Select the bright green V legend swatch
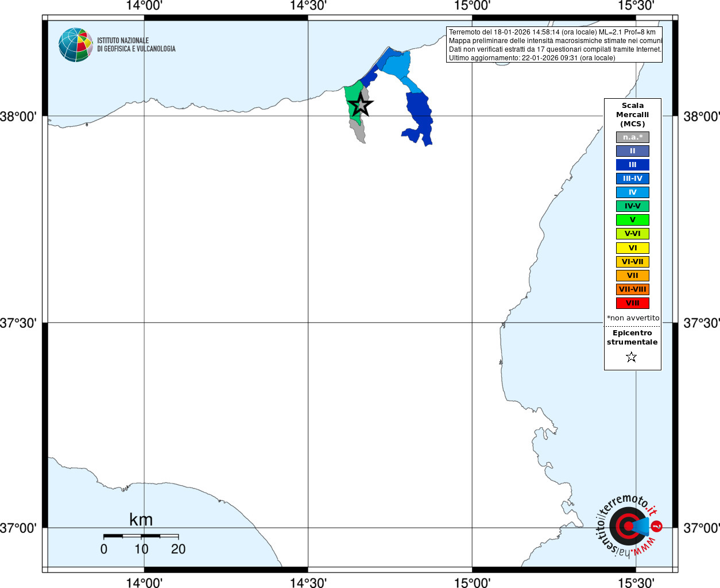Screen dimensions: 720x588 [633, 220]
